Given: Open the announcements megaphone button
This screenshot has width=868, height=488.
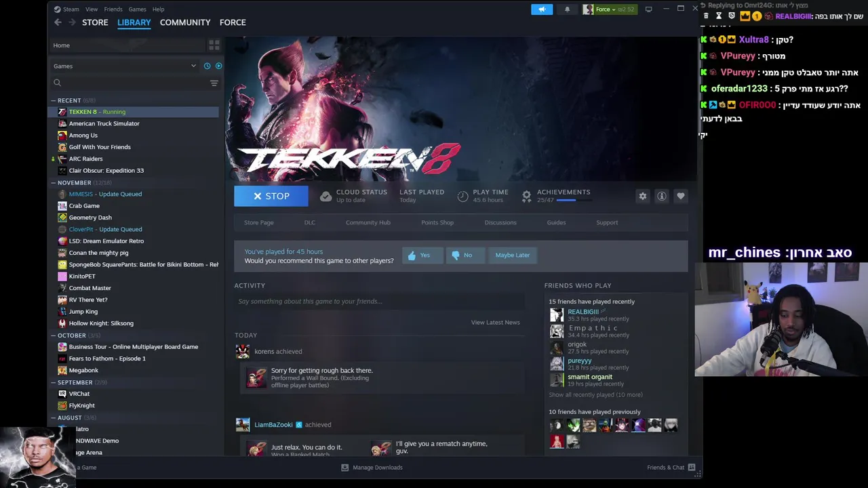Looking at the screenshot, I should [x=542, y=9].
